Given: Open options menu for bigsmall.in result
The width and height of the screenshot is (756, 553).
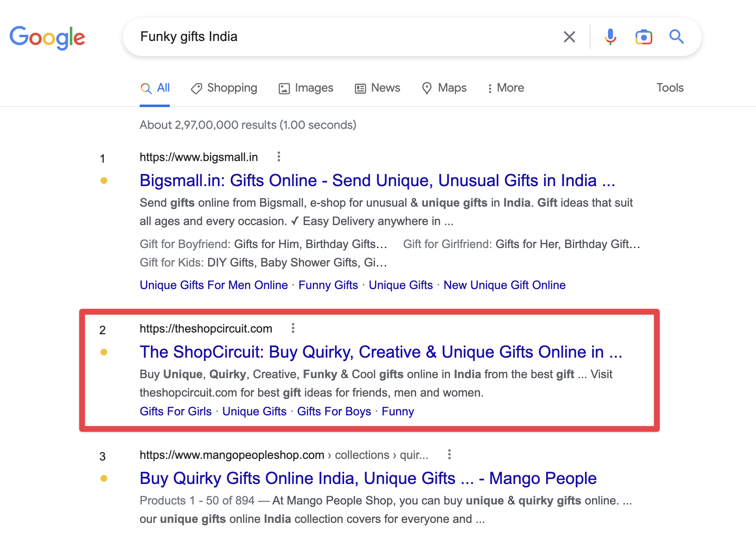Looking at the screenshot, I should pyautogui.click(x=279, y=157).
